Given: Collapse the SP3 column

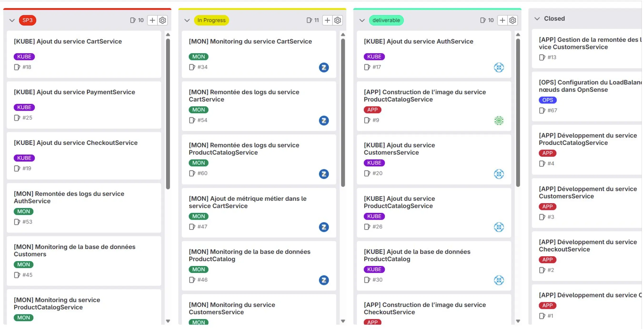Looking at the screenshot, I should pos(12,20).
